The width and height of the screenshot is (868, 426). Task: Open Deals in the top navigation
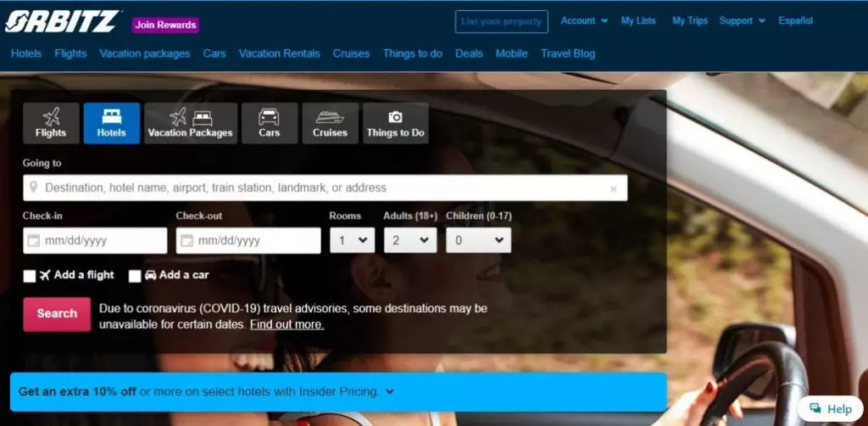(x=469, y=53)
